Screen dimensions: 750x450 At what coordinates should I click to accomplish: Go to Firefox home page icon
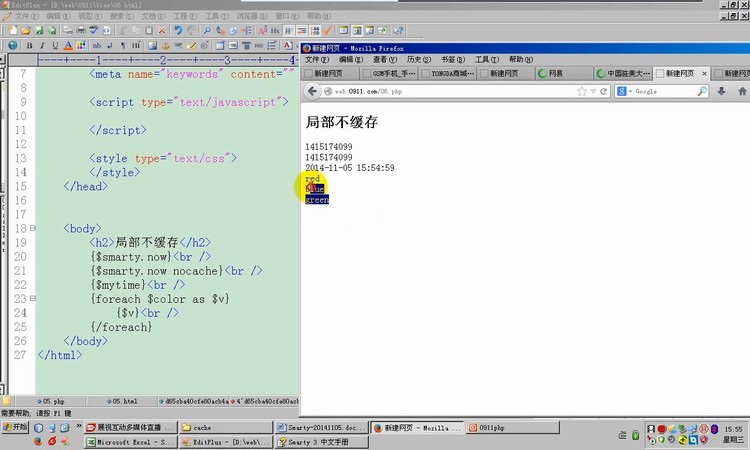pos(742,91)
